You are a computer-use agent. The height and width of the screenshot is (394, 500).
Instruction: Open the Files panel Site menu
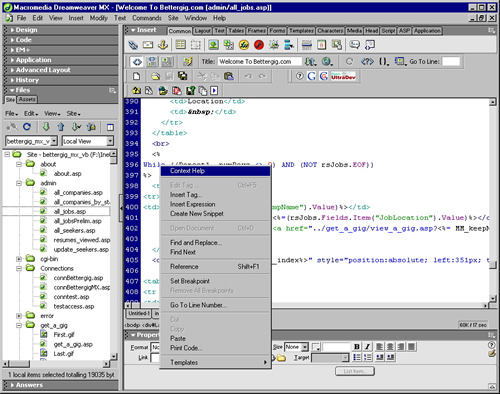(73, 114)
